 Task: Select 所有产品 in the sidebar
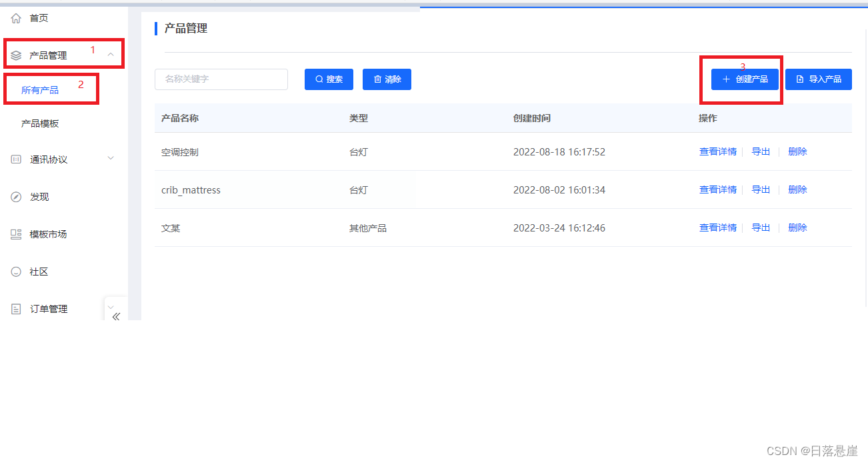(40, 90)
